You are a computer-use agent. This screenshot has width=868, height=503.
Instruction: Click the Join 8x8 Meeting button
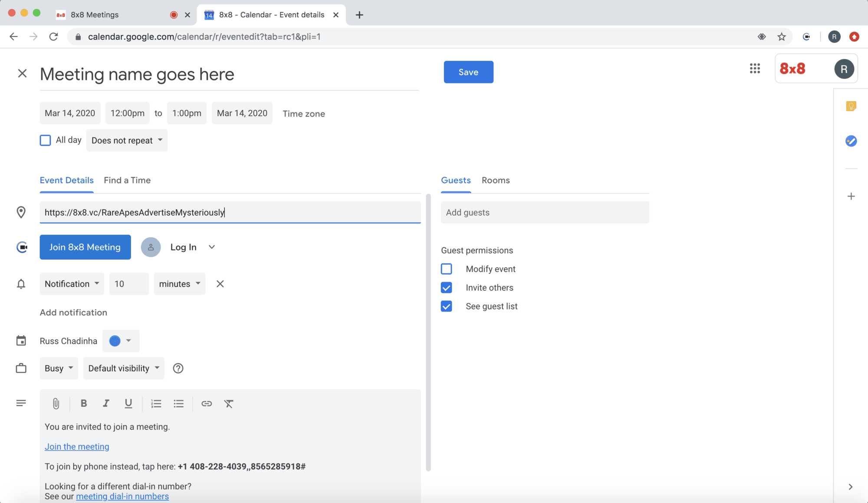[x=85, y=247]
